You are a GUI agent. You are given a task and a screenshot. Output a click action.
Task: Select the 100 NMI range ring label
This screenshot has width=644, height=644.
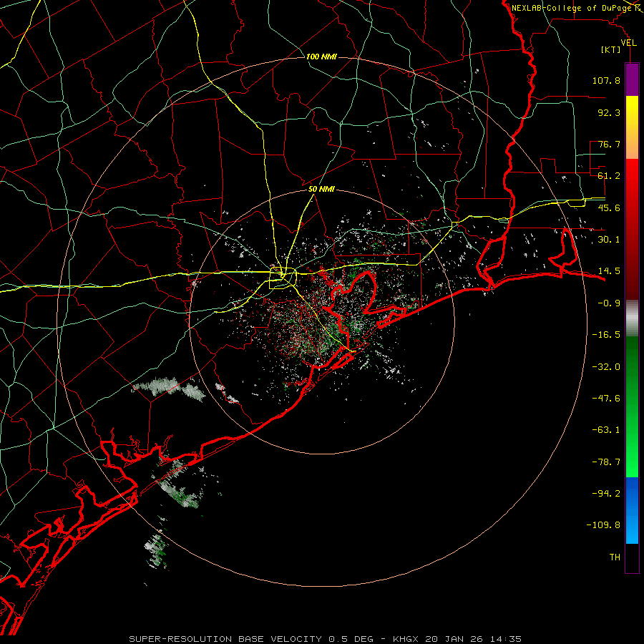[x=321, y=57]
